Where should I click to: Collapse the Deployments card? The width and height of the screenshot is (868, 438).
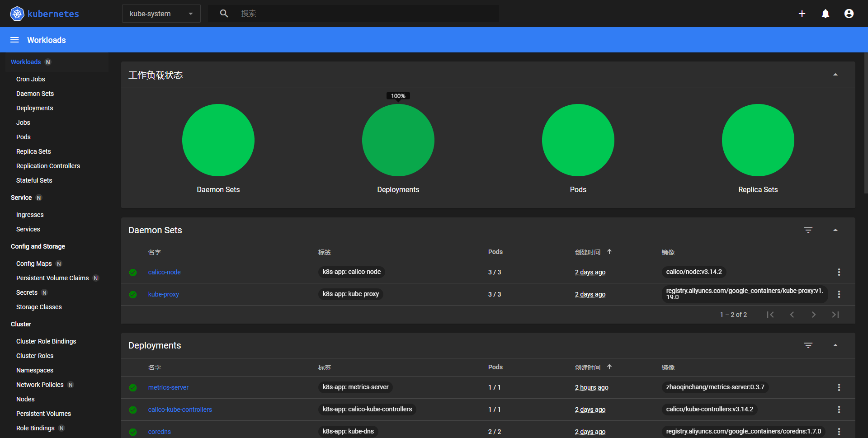[835, 345]
